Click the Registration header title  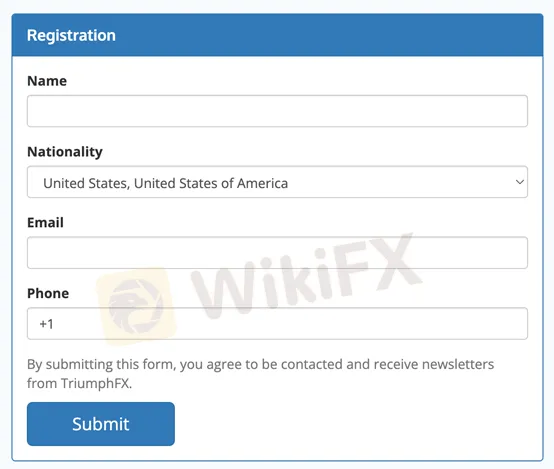[71, 35]
